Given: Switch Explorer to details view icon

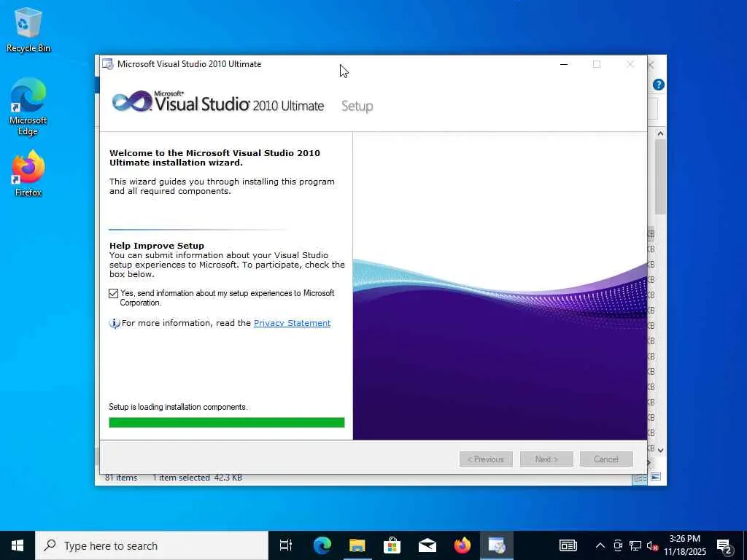Looking at the screenshot, I should (639, 478).
